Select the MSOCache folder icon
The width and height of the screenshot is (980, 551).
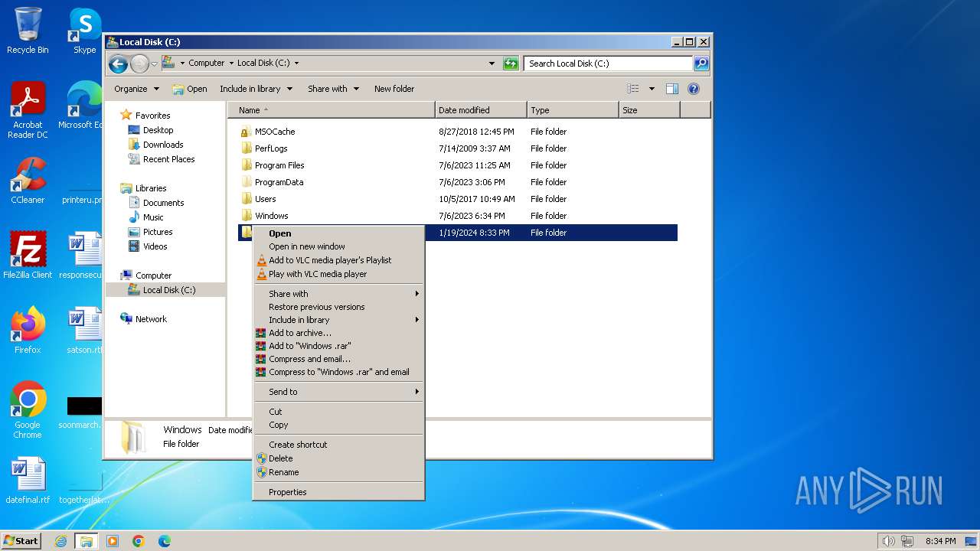coord(246,132)
